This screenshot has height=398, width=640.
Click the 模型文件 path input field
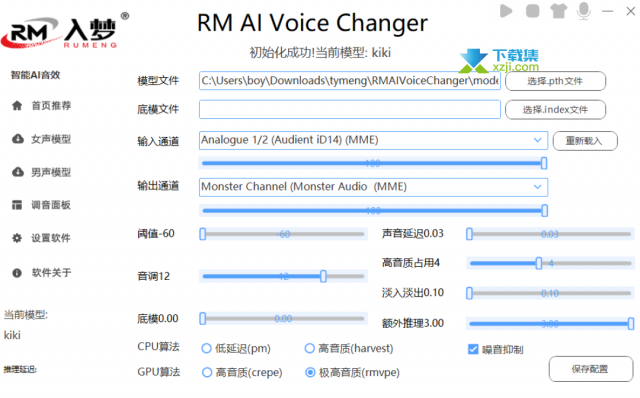(x=350, y=81)
